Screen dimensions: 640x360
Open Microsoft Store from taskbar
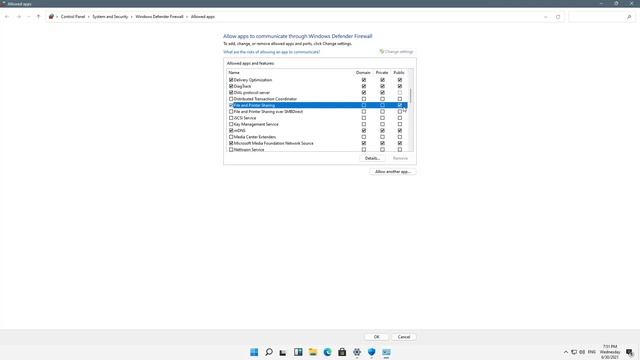pyautogui.click(x=342, y=352)
